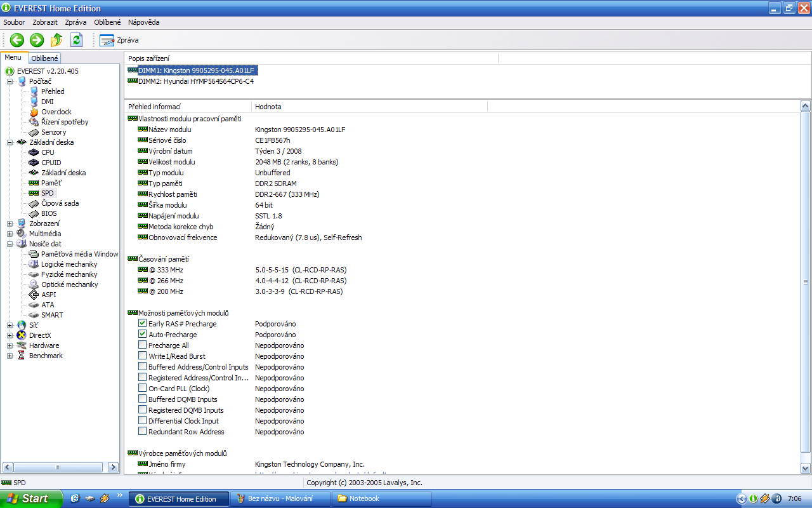Image resolution: width=812 pixels, height=508 pixels.
Task: Switch to the Oblíbené sidebar tab
Action: coord(45,58)
